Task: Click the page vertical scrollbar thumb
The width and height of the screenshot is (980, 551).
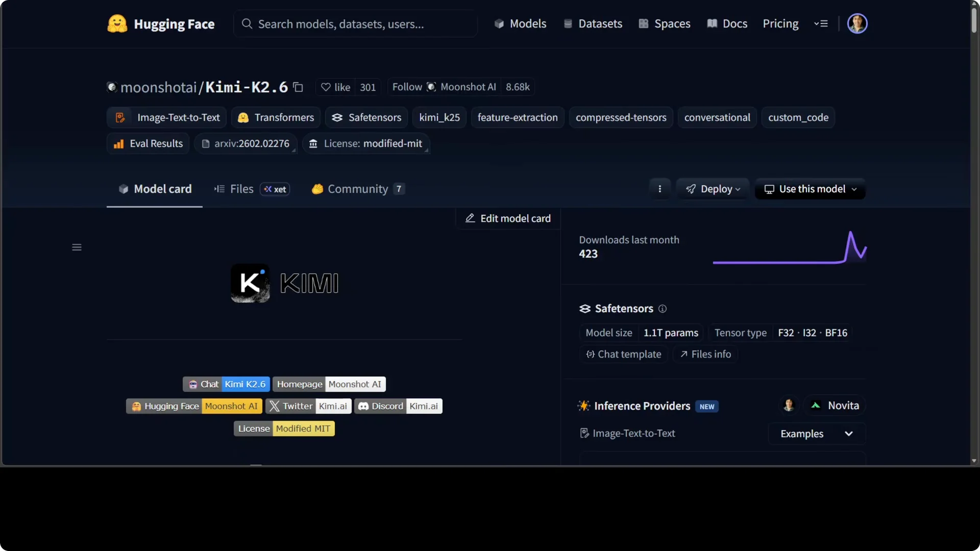Action: [x=974, y=20]
